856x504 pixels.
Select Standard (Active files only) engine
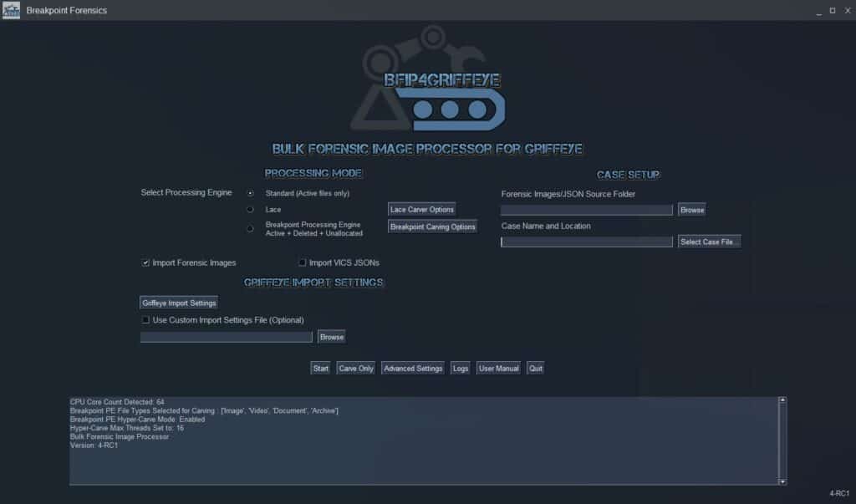pyautogui.click(x=250, y=193)
